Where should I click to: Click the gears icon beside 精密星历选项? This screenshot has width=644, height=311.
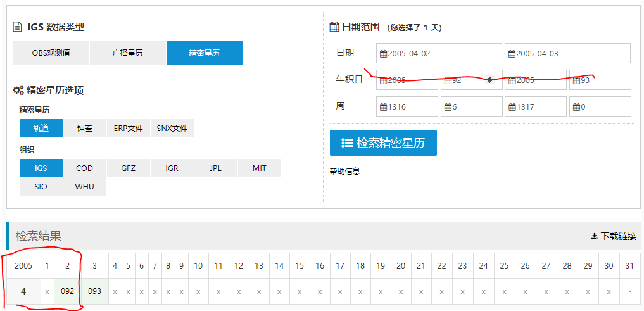click(x=18, y=90)
